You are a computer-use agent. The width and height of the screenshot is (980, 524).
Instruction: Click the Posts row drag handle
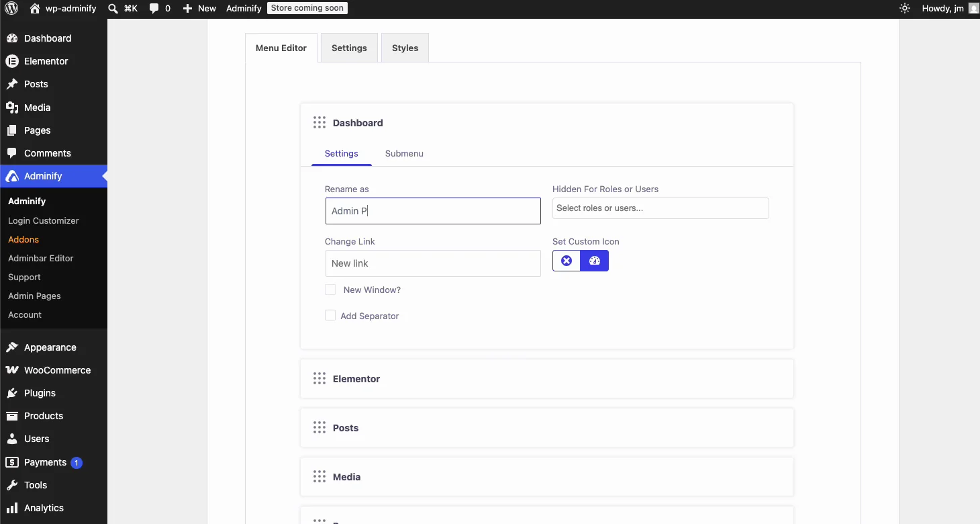320,428
